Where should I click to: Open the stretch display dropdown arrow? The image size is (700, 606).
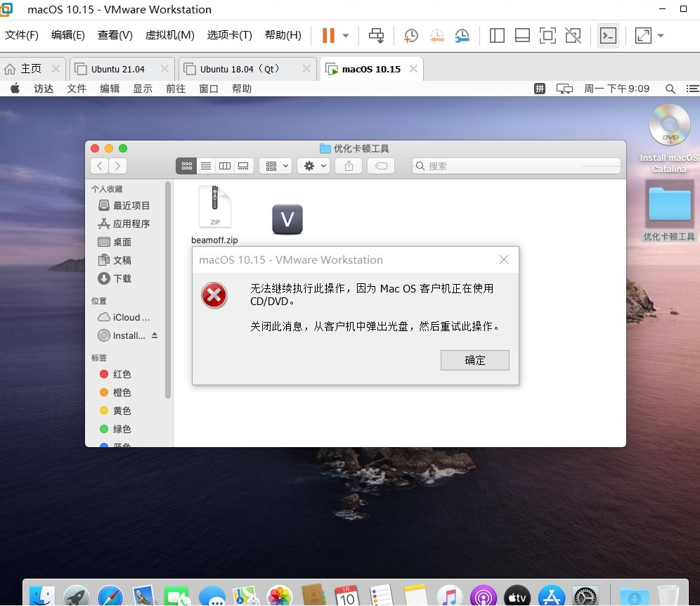[x=661, y=36]
